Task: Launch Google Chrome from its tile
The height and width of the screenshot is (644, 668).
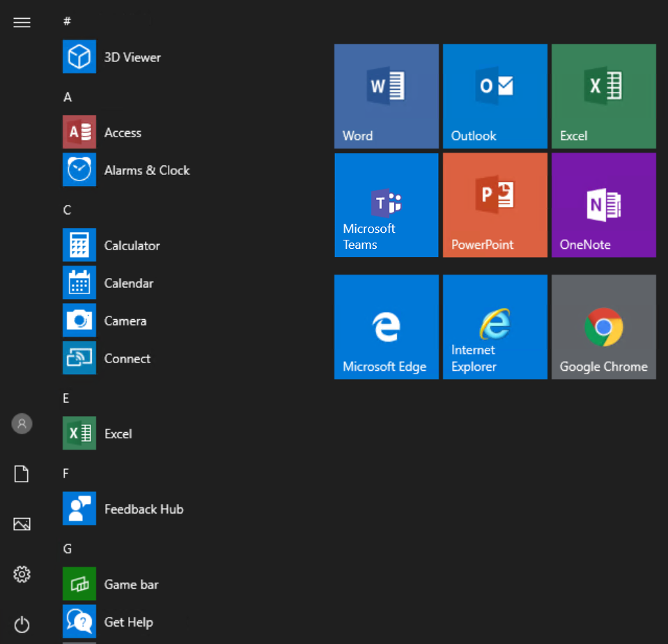Action: (x=603, y=326)
